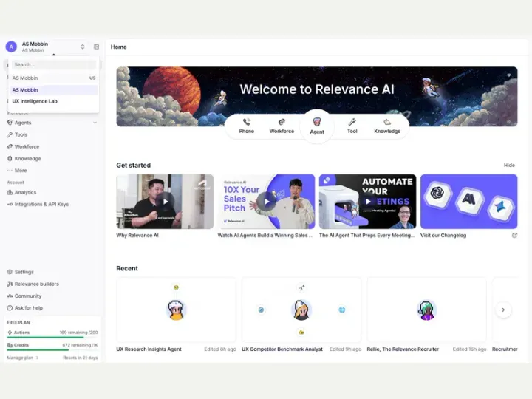
Task: Hide the Get started section
Action: coord(509,166)
